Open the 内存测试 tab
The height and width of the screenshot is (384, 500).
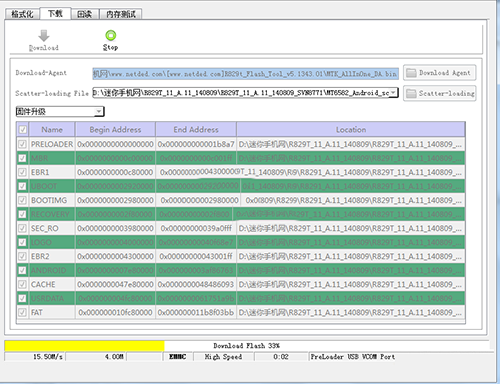point(121,14)
